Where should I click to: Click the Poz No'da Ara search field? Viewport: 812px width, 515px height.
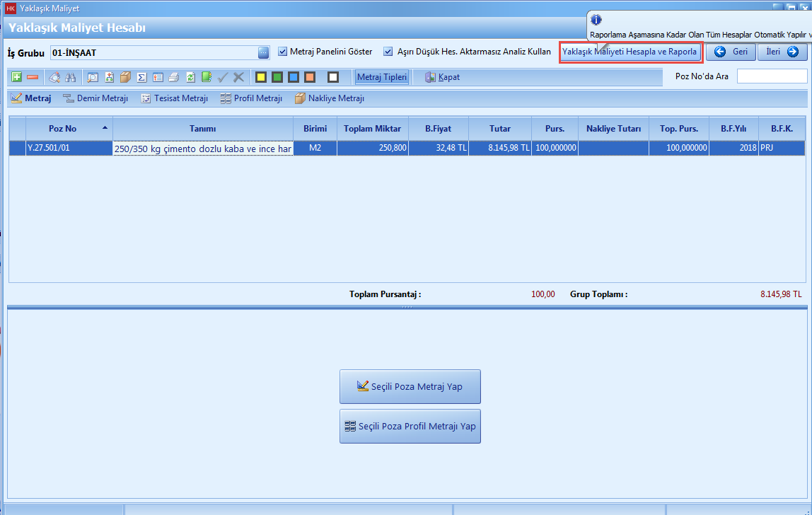771,76
